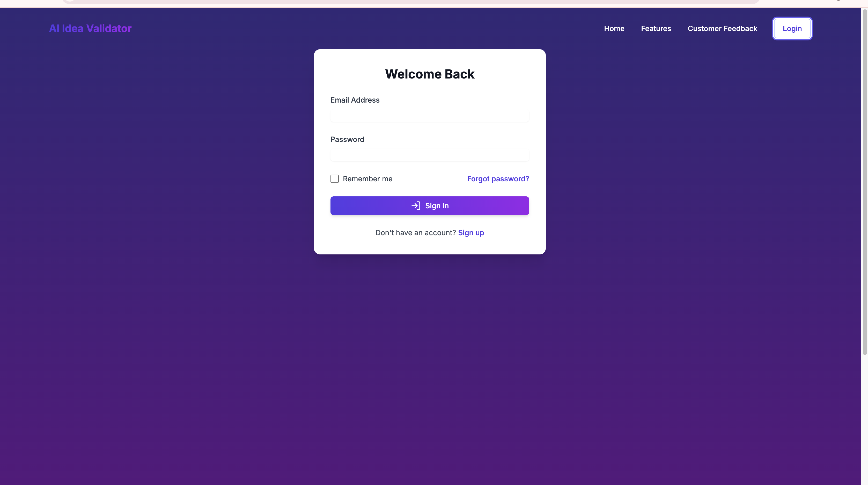The height and width of the screenshot is (485, 868).
Task: Click the Password field label
Action: (347, 140)
